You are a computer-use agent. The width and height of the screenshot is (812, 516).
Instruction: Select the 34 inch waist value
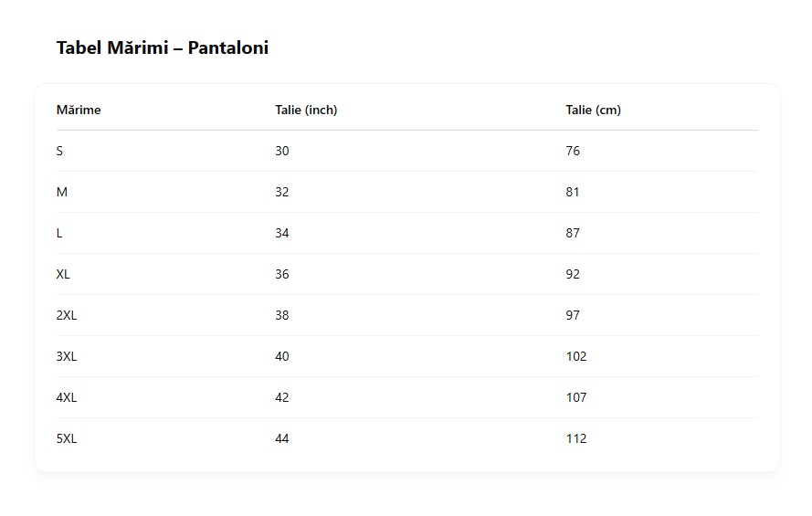[281, 233]
